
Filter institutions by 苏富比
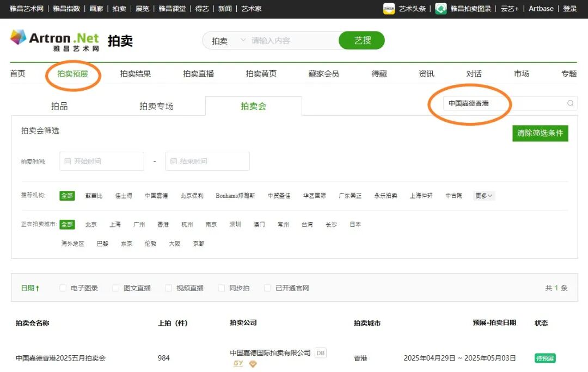(94, 196)
